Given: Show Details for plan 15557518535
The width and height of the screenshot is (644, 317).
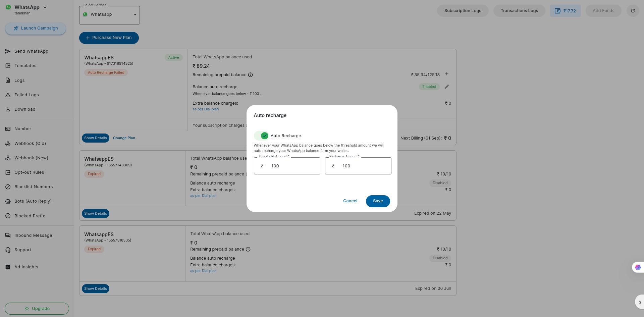Looking at the screenshot, I should pos(96,289).
